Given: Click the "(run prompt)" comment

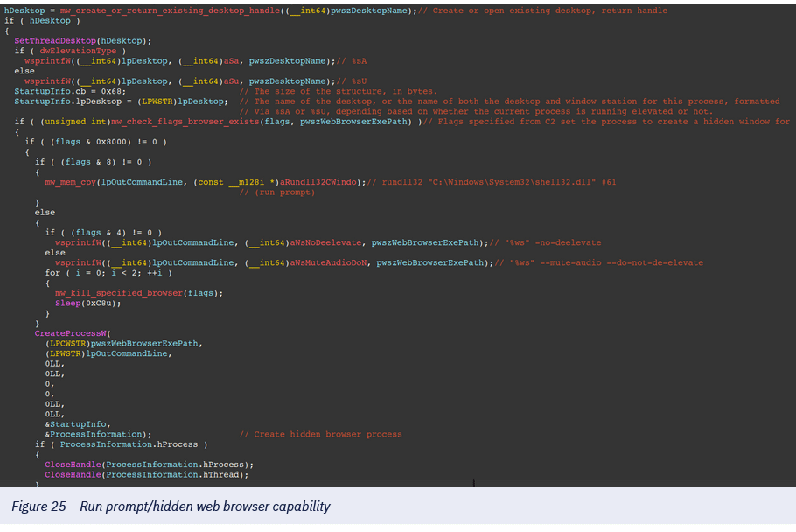Looking at the screenshot, I should [269, 192].
